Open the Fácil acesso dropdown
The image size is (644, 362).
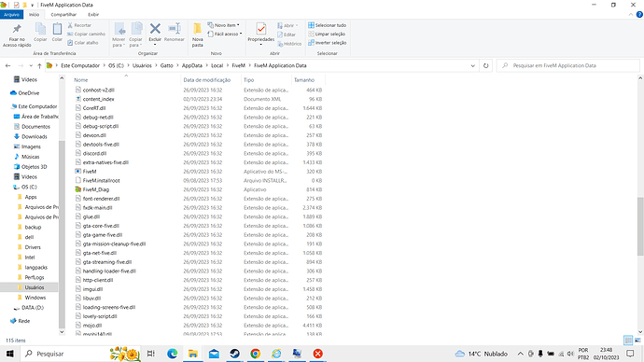225,35
